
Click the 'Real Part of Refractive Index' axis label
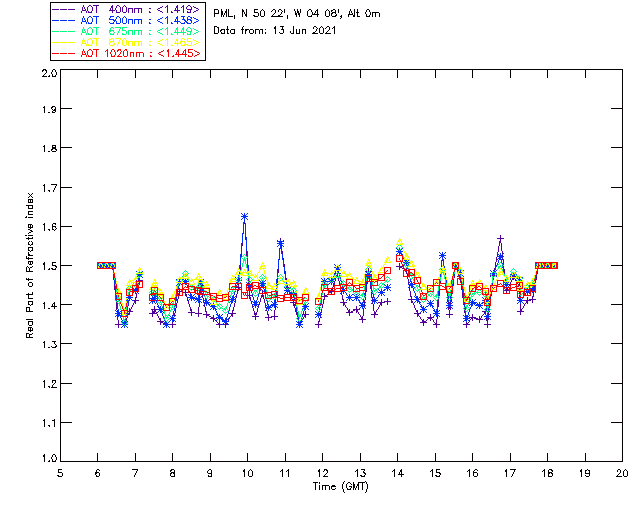tap(29, 265)
